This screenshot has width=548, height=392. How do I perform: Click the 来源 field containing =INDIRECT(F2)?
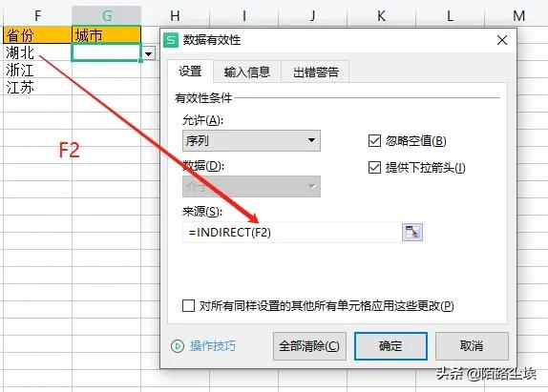point(292,232)
